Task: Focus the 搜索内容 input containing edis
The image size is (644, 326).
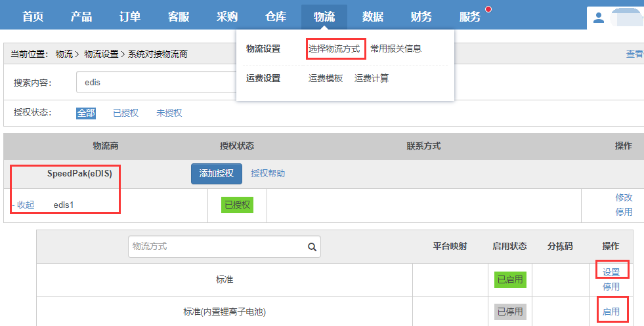Action: coord(156,82)
